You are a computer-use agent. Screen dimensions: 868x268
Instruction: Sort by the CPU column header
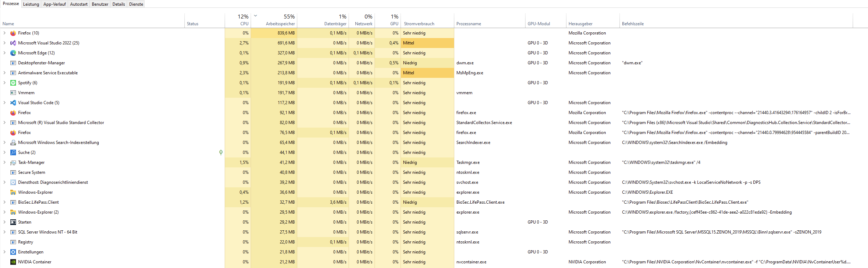pyautogui.click(x=238, y=21)
